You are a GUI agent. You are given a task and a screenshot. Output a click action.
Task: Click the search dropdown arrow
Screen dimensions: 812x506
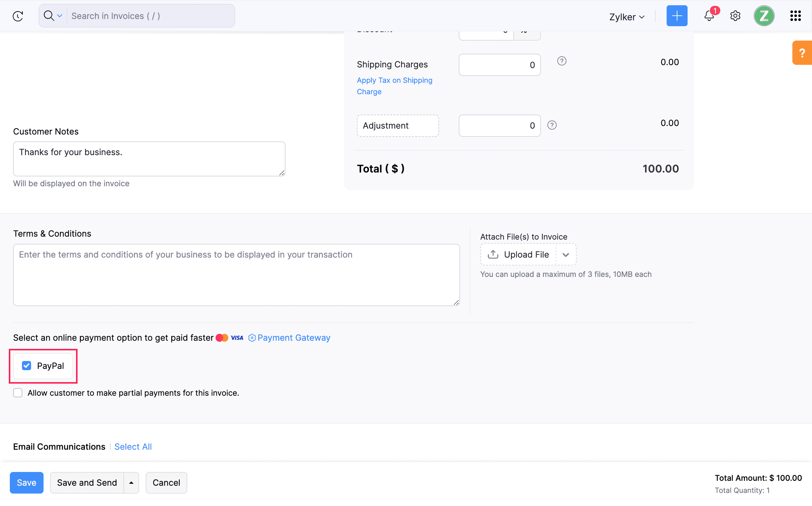point(59,15)
